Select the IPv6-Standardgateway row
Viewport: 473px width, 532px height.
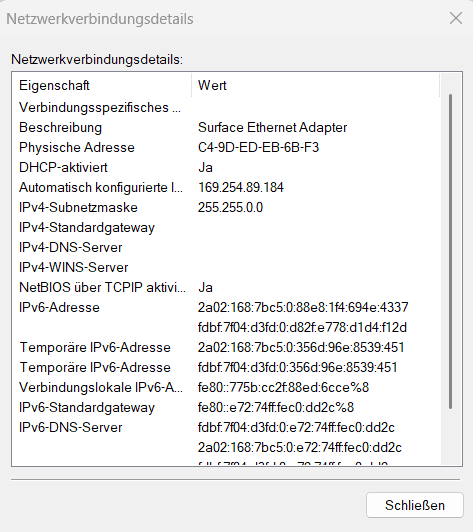click(x=226, y=407)
